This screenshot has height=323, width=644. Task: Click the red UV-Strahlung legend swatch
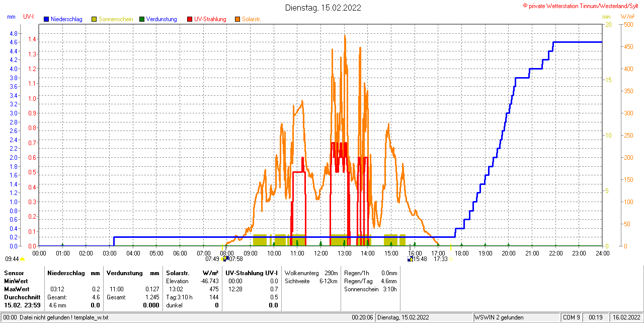click(x=190, y=19)
